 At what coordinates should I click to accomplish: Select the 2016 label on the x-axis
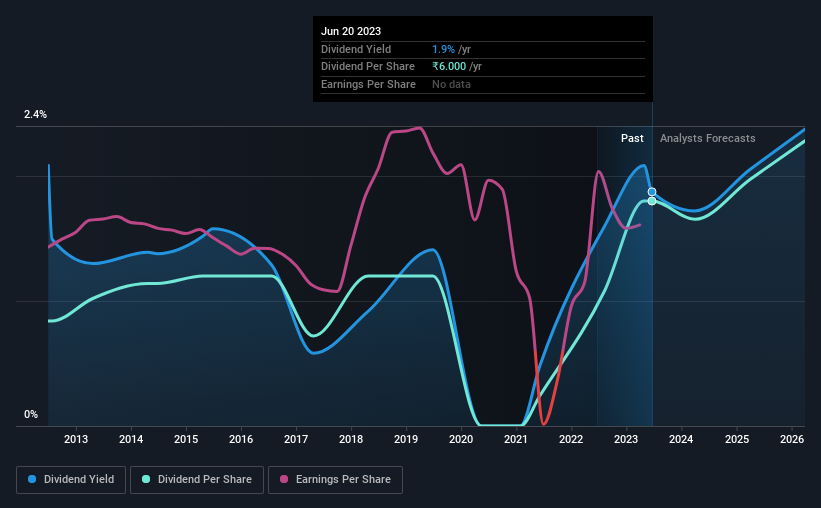pyautogui.click(x=241, y=439)
